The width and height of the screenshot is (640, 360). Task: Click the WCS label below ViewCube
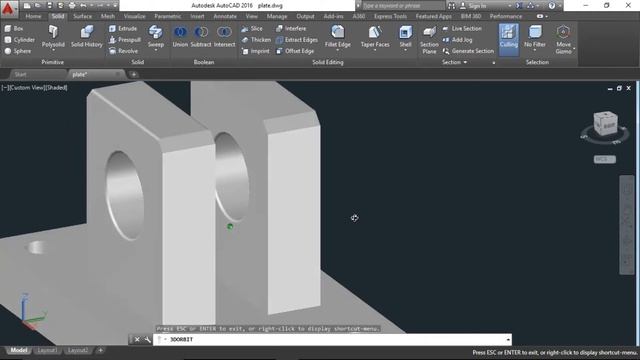click(604, 159)
